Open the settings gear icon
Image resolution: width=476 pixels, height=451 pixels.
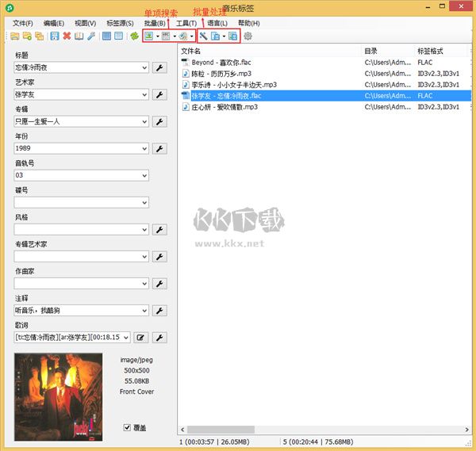pyautogui.click(x=248, y=36)
